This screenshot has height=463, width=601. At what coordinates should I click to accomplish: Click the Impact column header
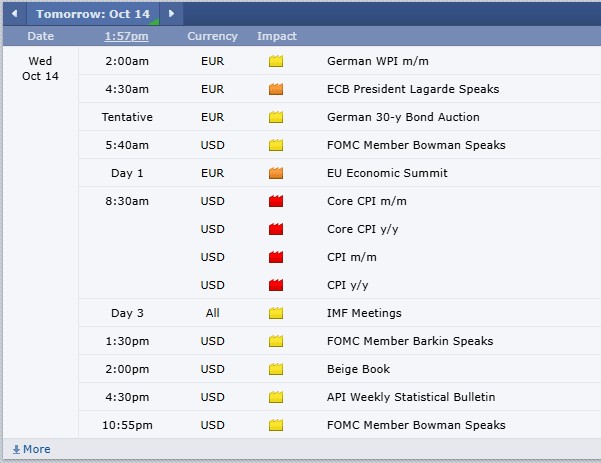[277, 36]
